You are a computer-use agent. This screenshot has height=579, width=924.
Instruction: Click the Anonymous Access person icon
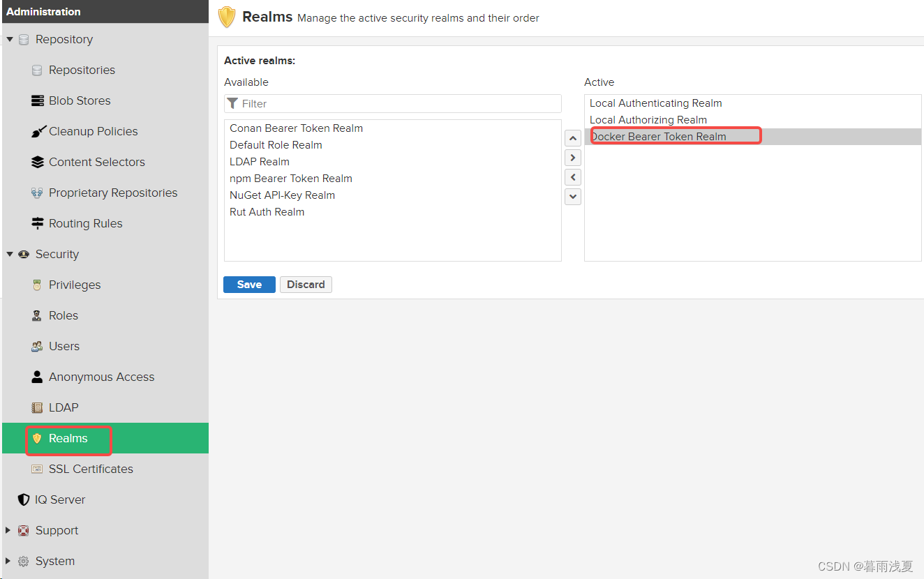(x=38, y=377)
